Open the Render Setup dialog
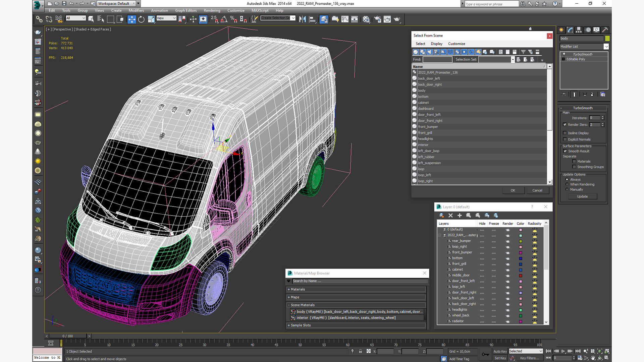Screen dimensions: 644x362 point(378,19)
